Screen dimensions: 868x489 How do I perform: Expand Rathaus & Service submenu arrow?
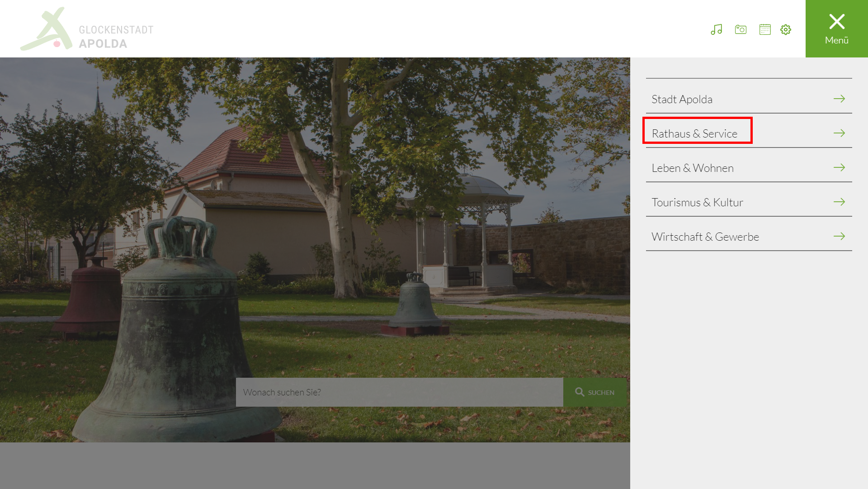(840, 133)
